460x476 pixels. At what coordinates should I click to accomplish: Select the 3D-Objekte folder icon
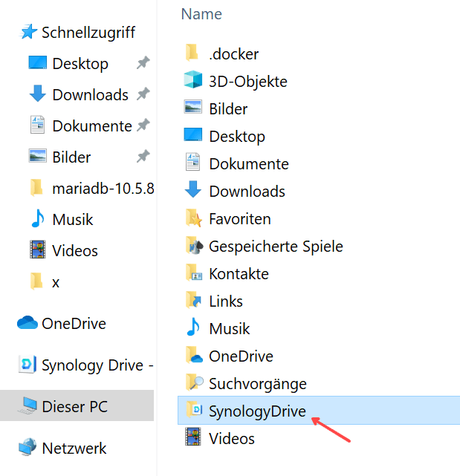193,81
